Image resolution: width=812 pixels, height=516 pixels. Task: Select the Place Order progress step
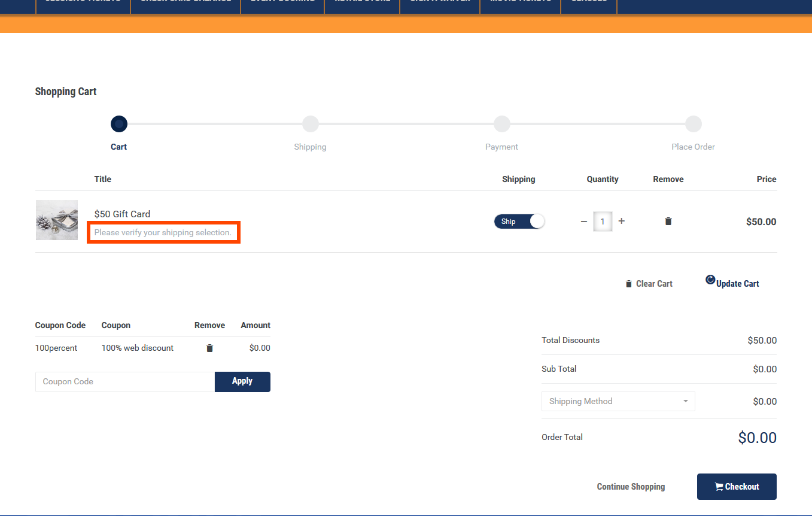pos(693,124)
